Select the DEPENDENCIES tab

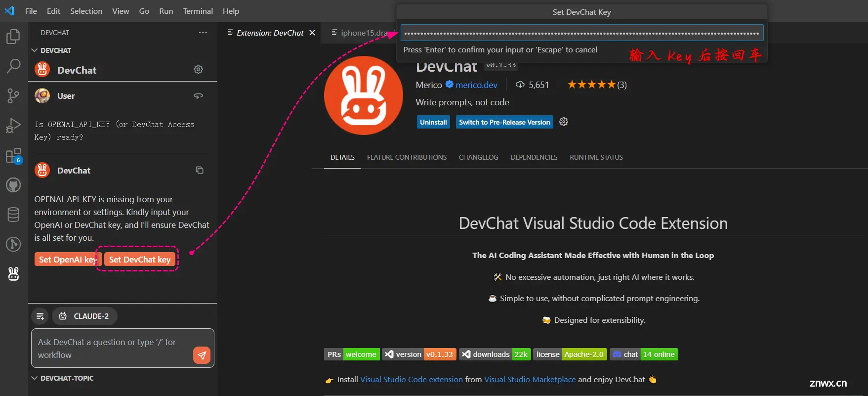pos(534,157)
